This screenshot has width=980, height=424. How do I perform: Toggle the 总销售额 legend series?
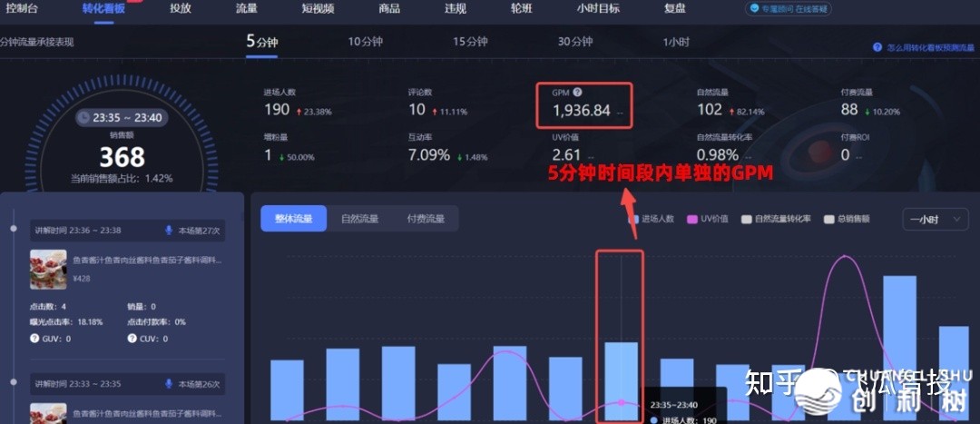point(828,219)
